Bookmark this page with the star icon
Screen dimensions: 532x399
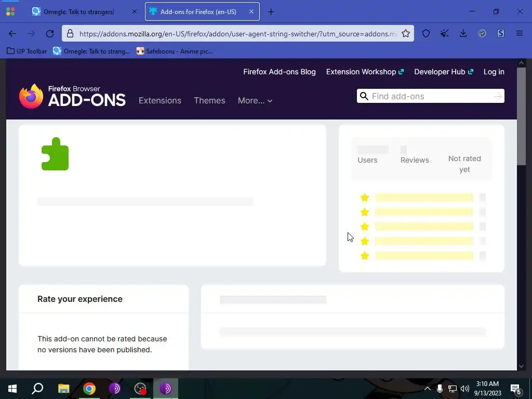pyautogui.click(x=405, y=33)
